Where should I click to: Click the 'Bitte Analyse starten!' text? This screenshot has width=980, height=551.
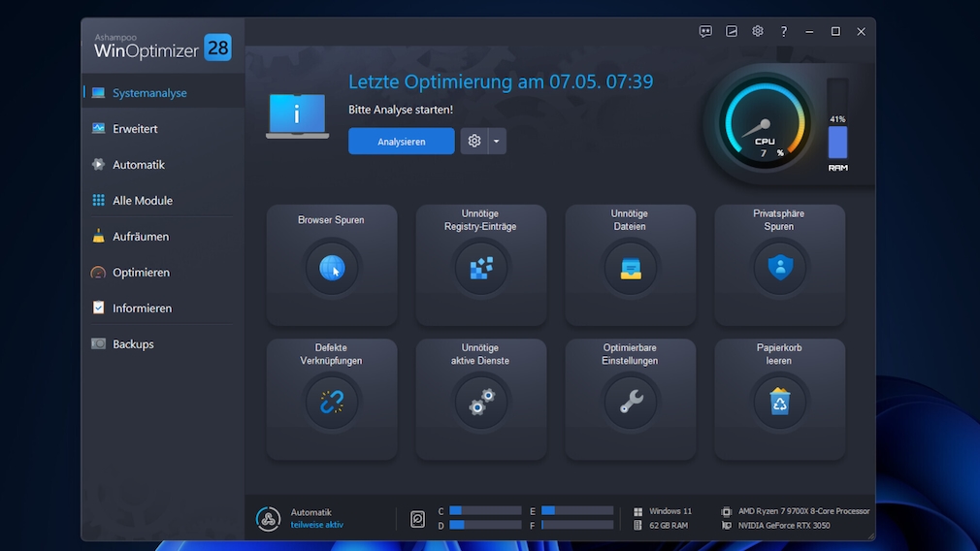(401, 110)
